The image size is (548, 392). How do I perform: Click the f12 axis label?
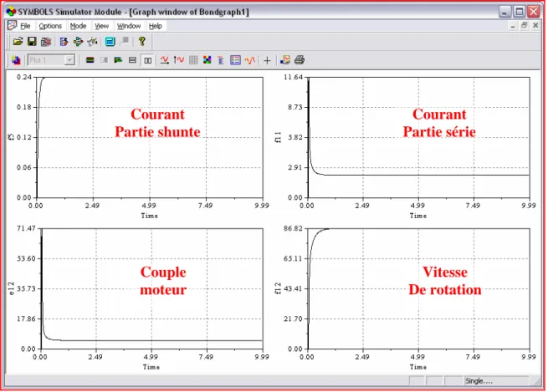278,288
